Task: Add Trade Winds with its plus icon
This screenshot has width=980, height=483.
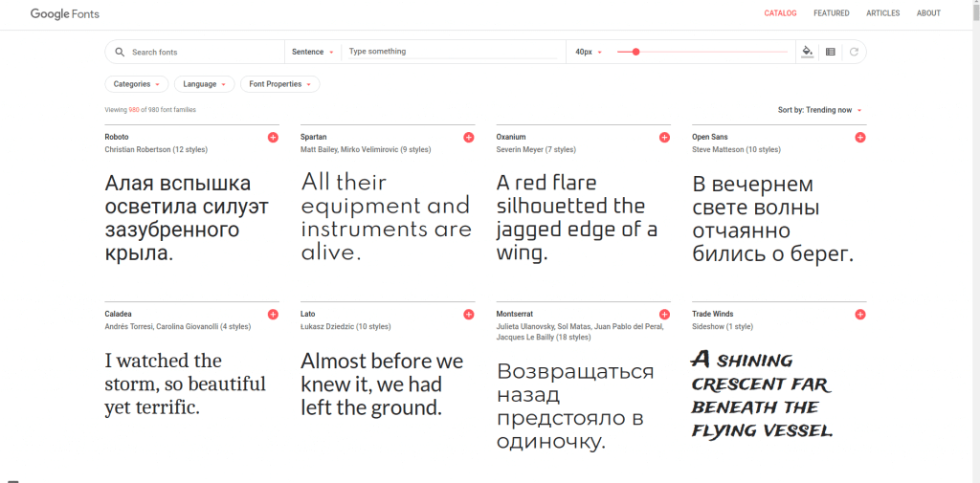Action: click(860, 315)
